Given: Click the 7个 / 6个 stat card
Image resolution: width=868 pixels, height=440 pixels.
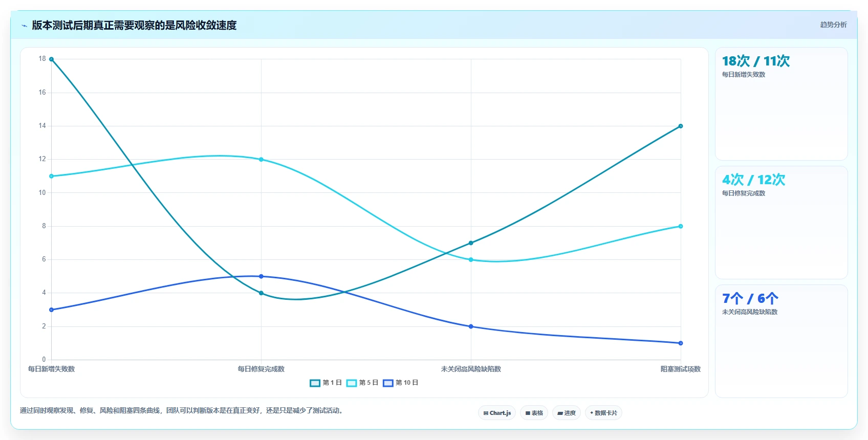Looking at the screenshot, I should tap(782, 341).
